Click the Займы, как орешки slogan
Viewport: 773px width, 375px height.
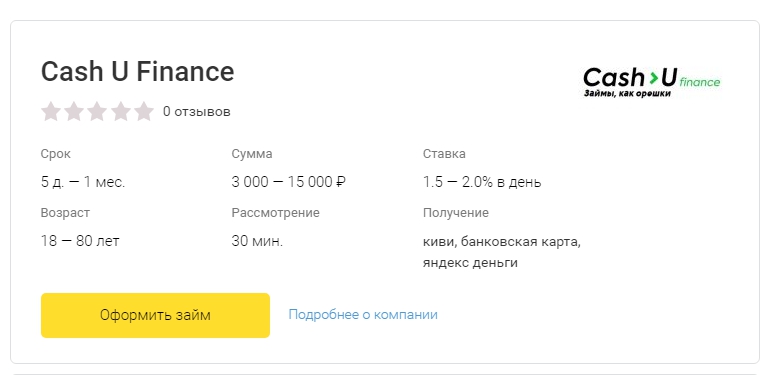tap(627, 93)
